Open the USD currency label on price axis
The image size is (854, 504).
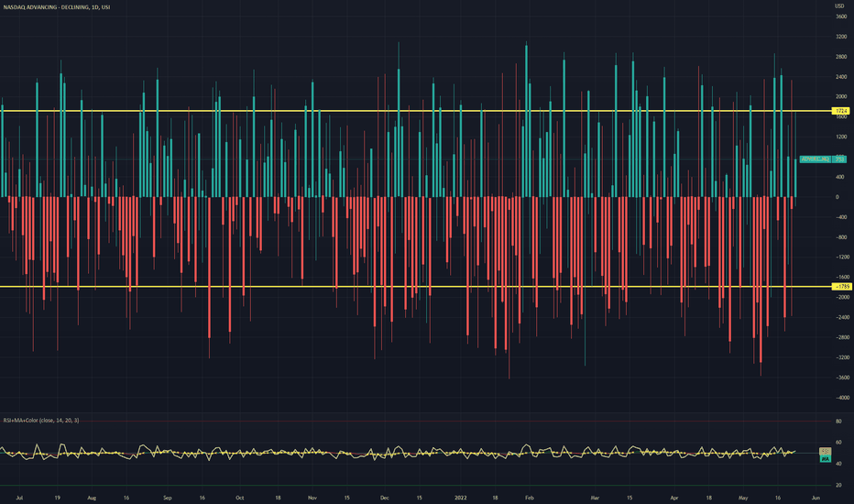(839, 6)
